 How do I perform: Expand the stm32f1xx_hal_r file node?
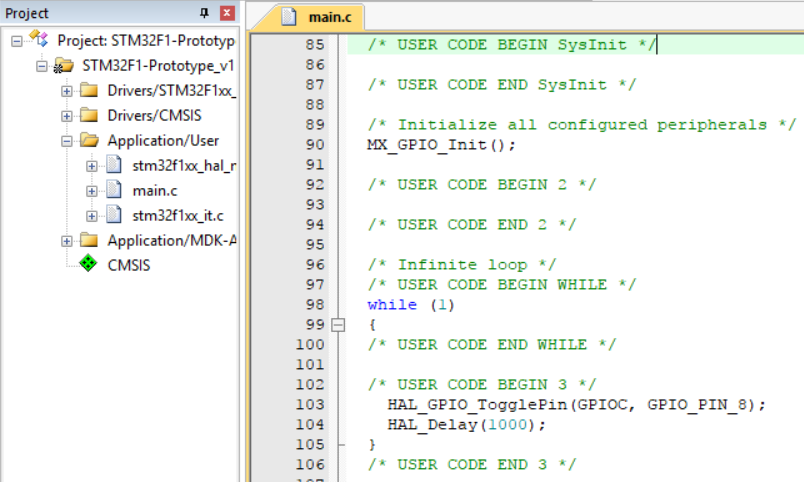(x=92, y=166)
